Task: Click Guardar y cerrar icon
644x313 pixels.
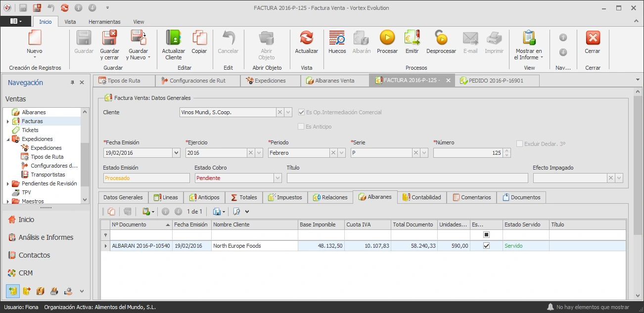Action: [x=109, y=38]
